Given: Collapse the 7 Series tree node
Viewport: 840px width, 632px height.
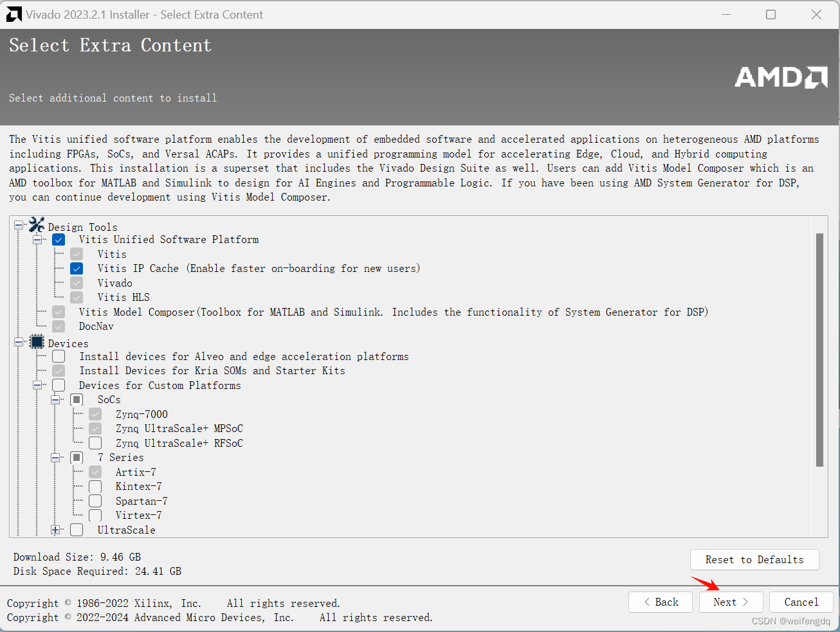Looking at the screenshot, I should (55, 458).
